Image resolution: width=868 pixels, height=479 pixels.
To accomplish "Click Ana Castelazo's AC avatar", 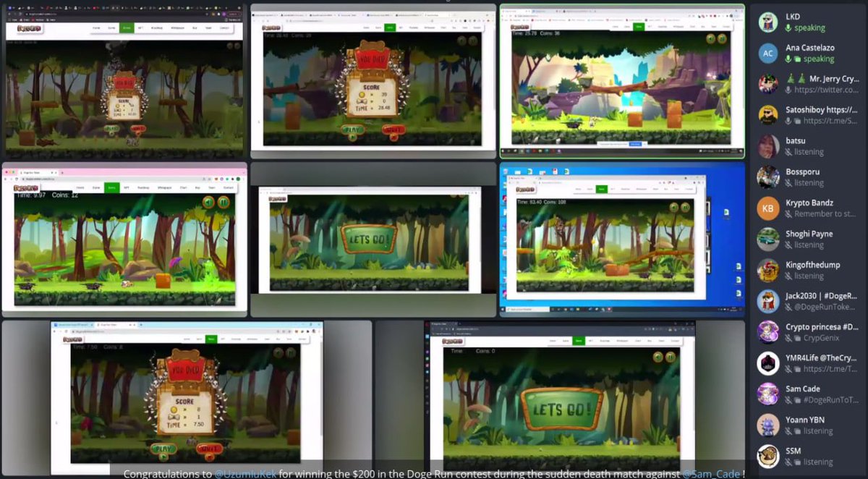I will (768, 53).
